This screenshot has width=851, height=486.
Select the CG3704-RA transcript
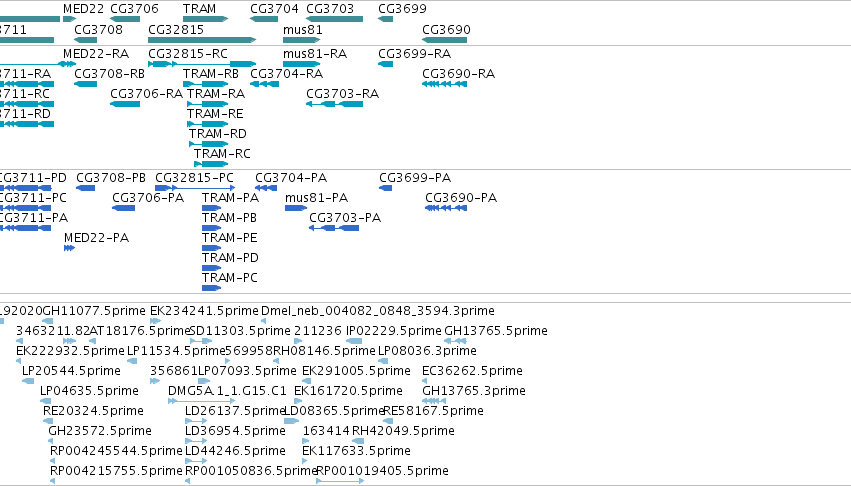[264, 84]
